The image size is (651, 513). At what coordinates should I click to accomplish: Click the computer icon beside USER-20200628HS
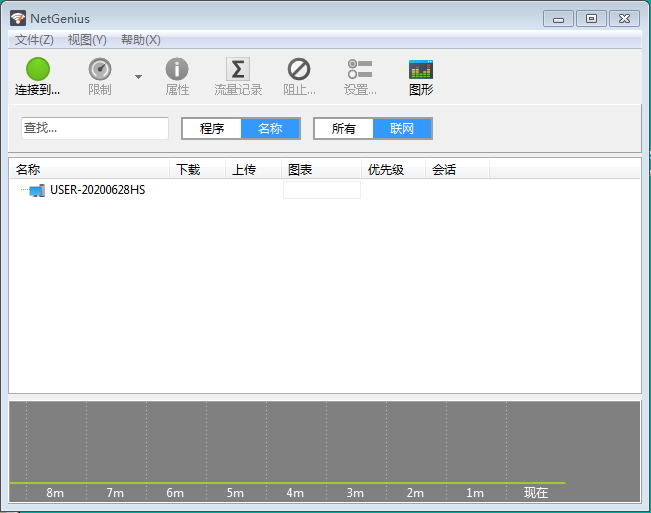tap(37, 190)
